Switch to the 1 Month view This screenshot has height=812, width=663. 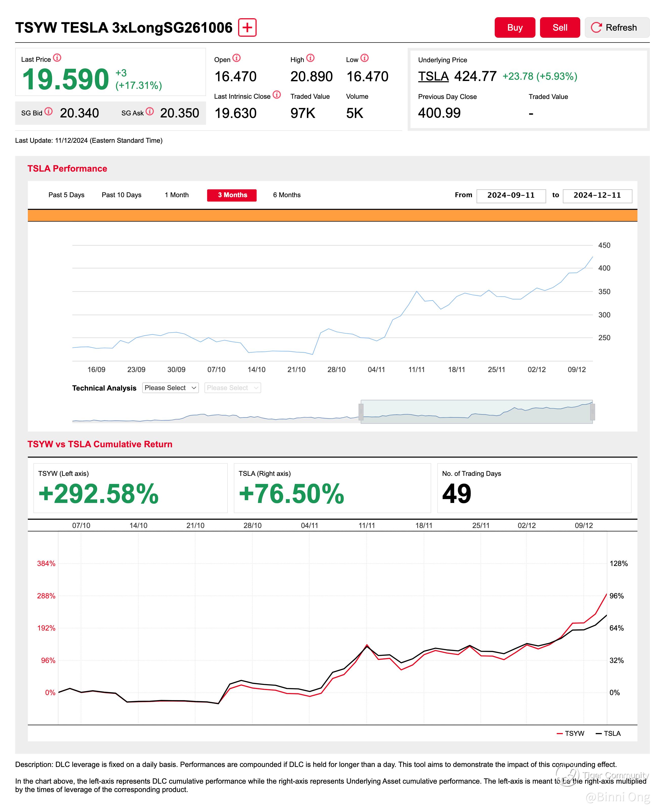point(176,195)
